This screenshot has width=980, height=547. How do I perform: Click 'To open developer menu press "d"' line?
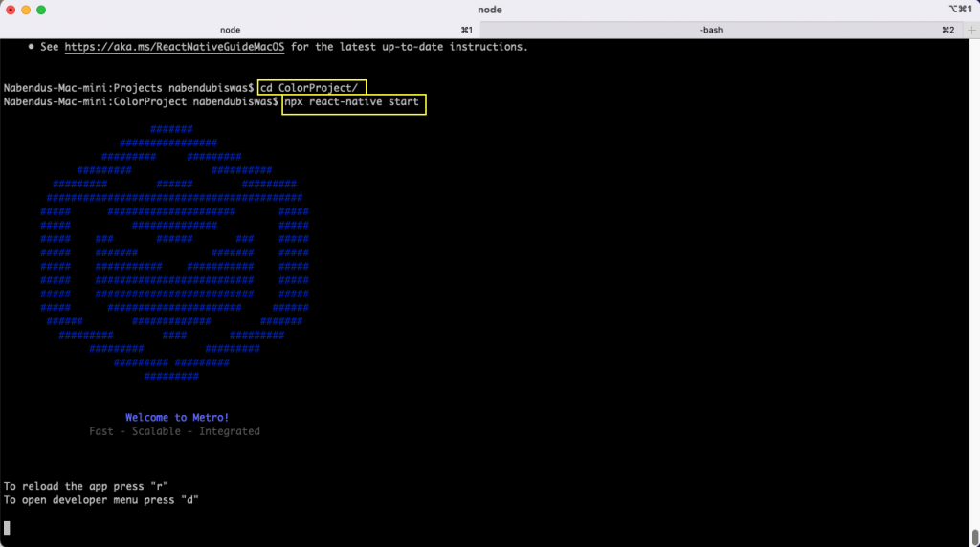(x=100, y=500)
